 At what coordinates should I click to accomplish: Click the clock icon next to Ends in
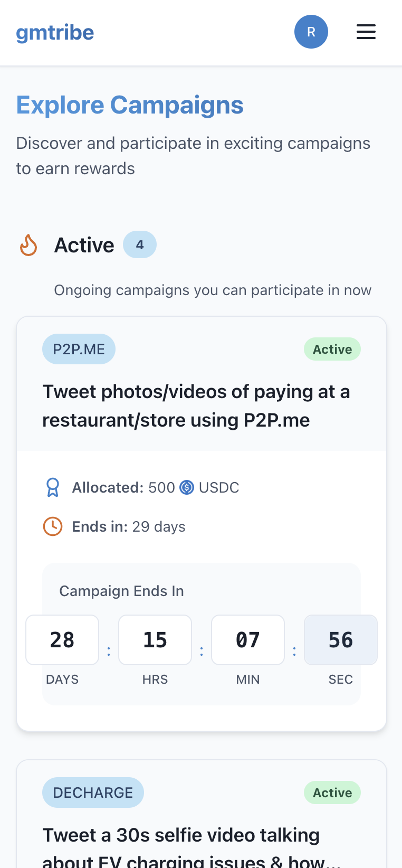click(x=53, y=526)
